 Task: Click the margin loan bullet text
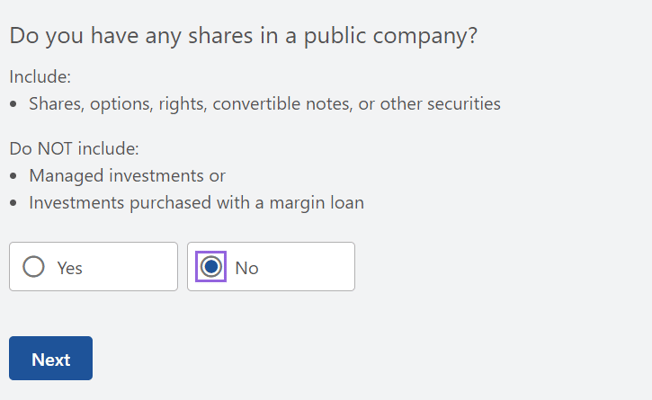[x=196, y=203]
